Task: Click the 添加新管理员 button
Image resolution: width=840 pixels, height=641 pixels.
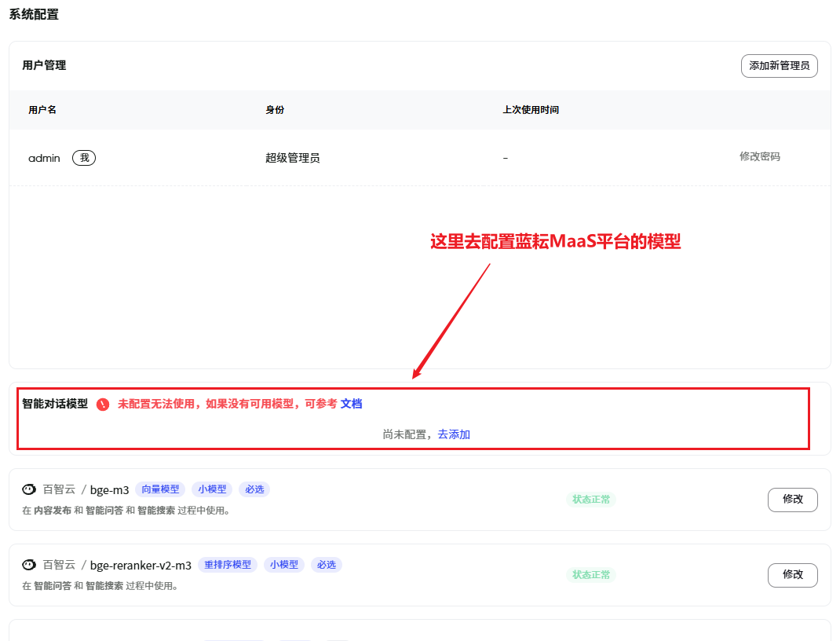Action: coord(779,66)
